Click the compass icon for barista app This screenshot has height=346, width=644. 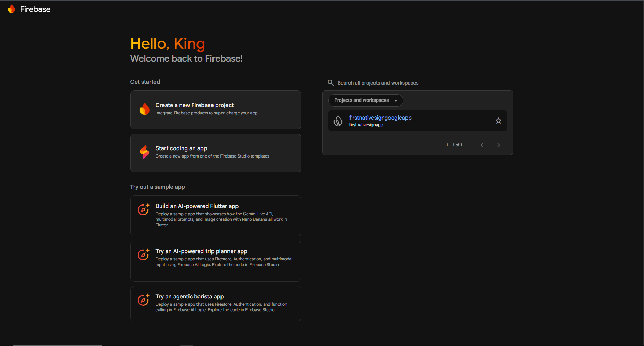pyautogui.click(x=143, y=300)
